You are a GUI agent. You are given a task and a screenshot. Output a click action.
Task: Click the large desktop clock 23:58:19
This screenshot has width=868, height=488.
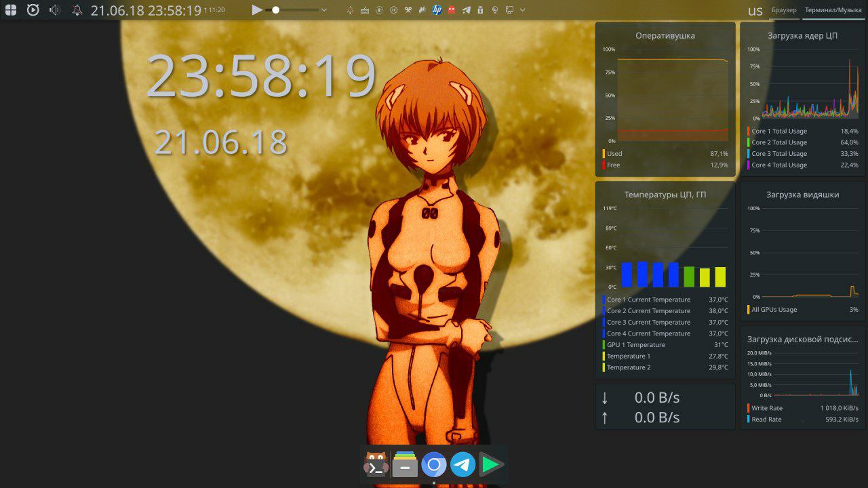261,76
